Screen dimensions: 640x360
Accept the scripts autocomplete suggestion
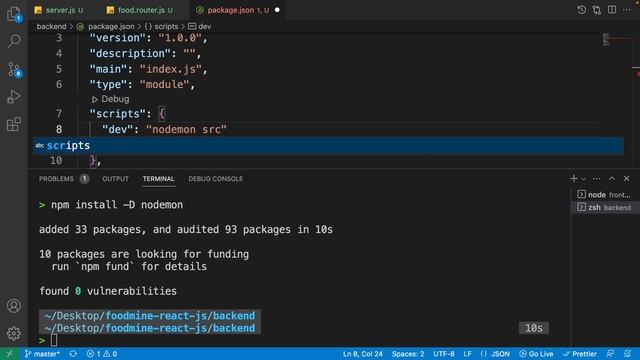coord(328,145)
